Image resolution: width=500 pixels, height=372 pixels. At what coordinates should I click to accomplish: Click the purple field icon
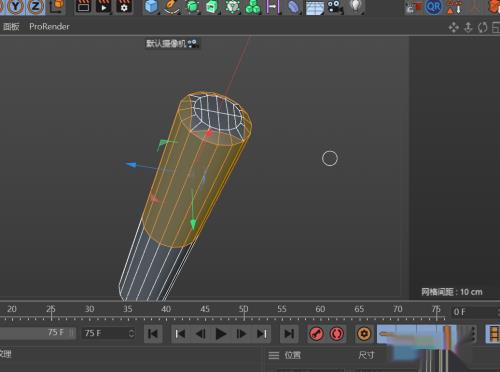273,7
